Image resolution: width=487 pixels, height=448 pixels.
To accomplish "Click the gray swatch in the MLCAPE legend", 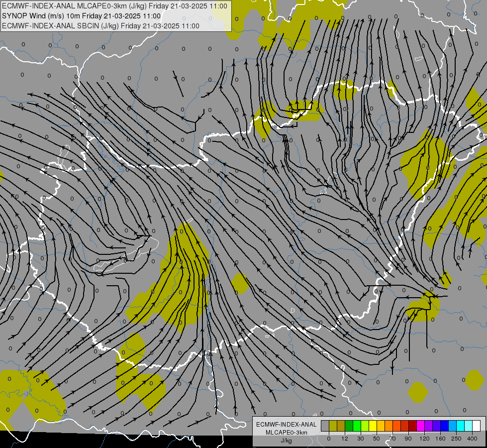I will pos(325,426).
